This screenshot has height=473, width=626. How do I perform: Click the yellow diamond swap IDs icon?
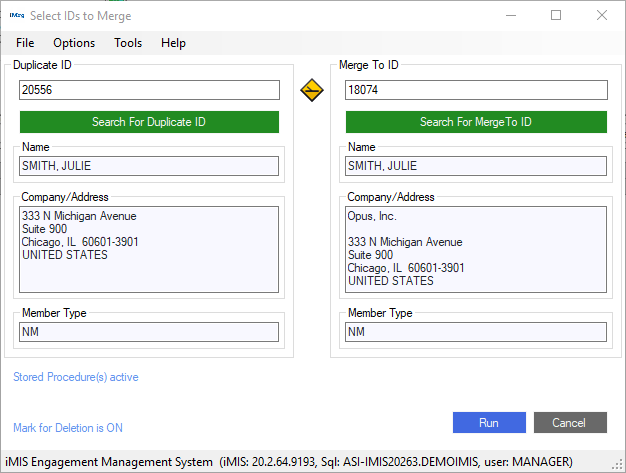pos(312,91)
